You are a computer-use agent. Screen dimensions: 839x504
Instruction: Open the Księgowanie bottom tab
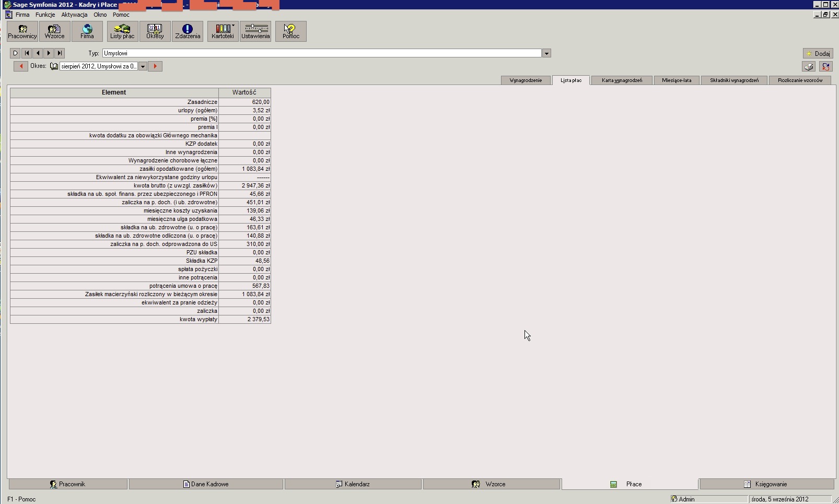coord(766,484)
